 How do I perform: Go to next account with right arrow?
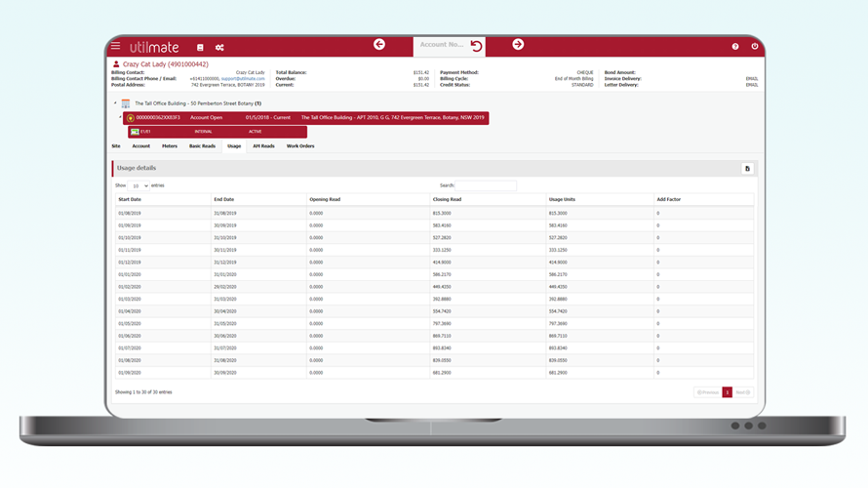pyautogui.click(x=518, y=44)
